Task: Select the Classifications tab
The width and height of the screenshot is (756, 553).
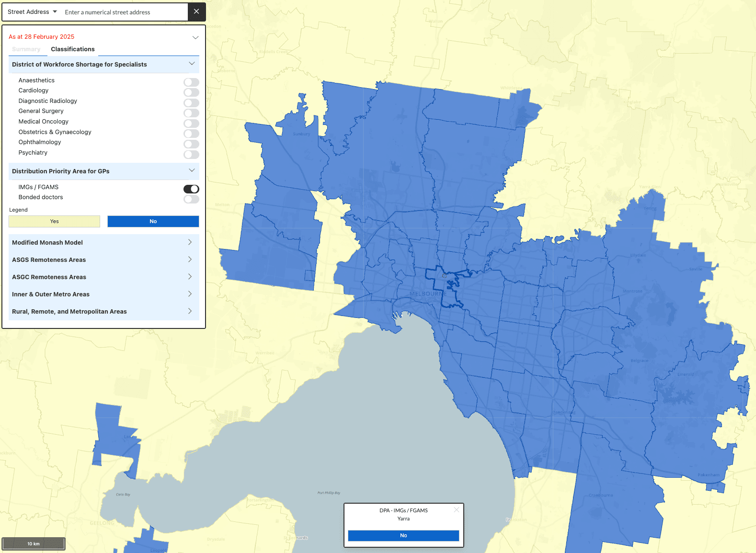Action: [x=73, y=49]
